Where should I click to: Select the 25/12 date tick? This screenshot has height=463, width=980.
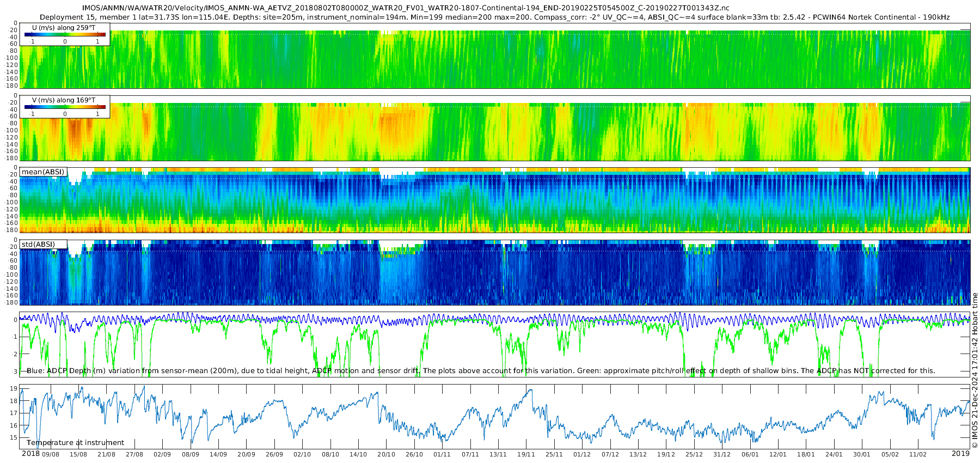[694, 454]
